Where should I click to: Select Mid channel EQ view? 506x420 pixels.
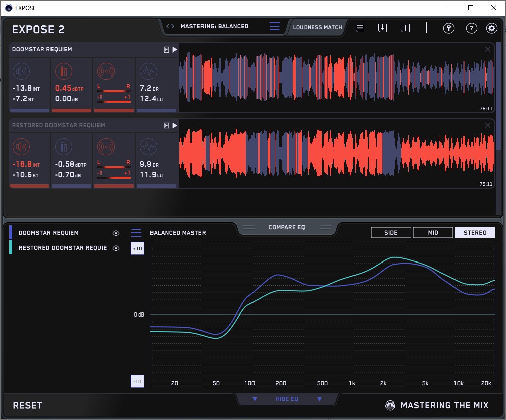point(433,233)
